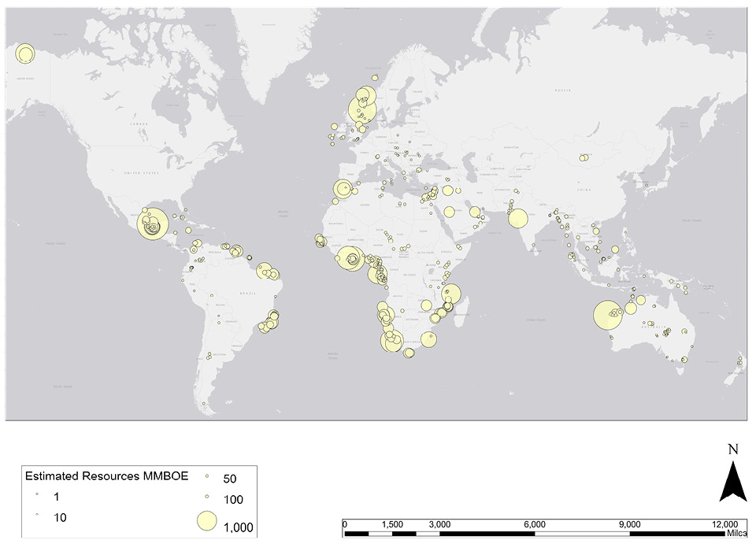Select the large Alaska resource bubble

pyautogui.click(x=25, y=54)
